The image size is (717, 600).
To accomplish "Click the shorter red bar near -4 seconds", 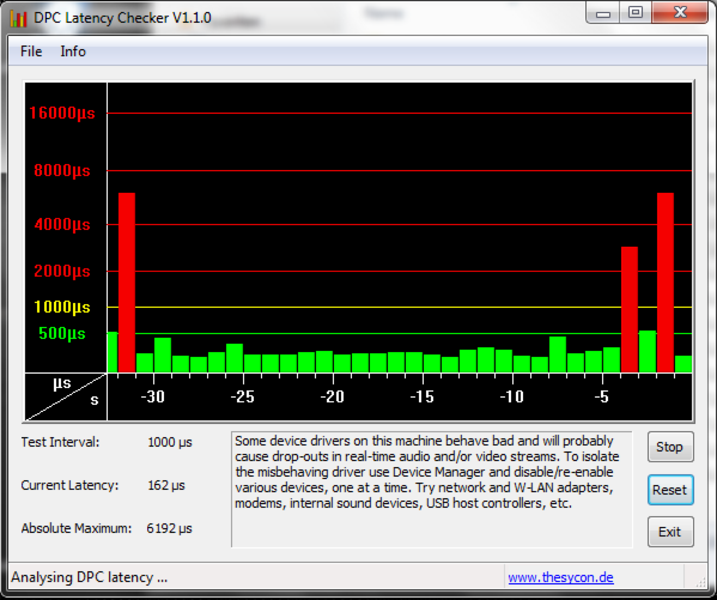I will click(x=629, y=310).
